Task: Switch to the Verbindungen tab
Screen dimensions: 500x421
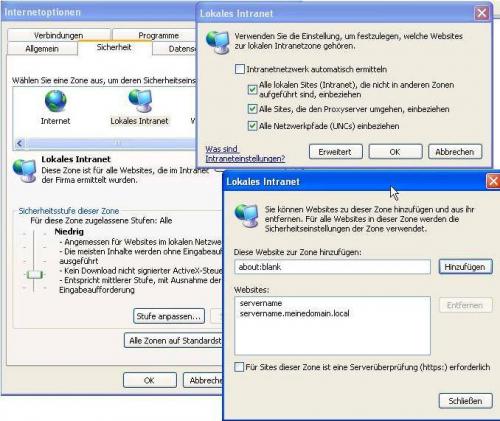Action: [59, 35]
